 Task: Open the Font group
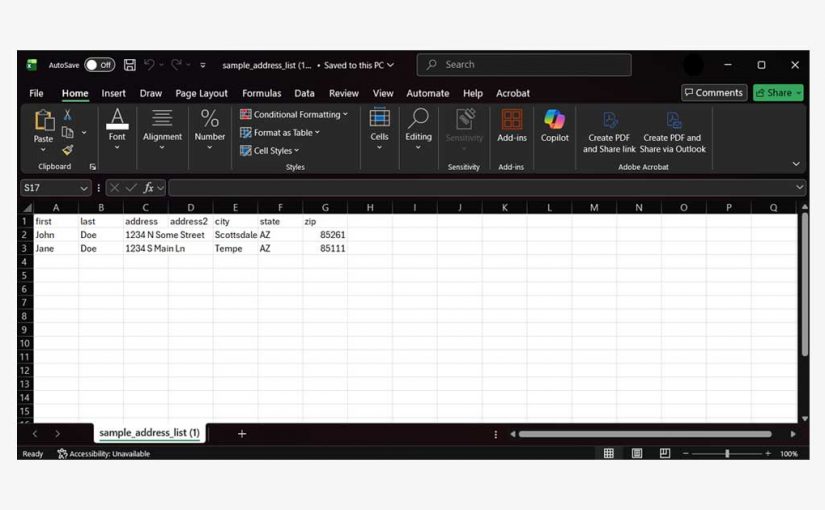click(x=117, y=129)
